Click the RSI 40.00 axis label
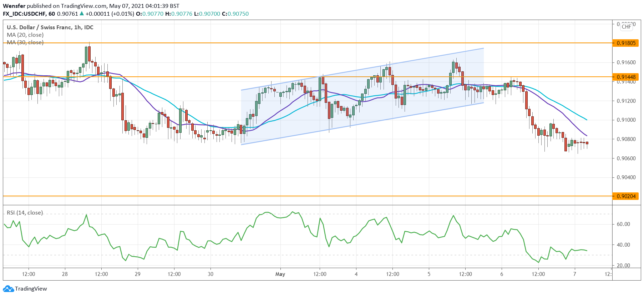This screenshot has width=644, height=297. click(x=623, y=245)
